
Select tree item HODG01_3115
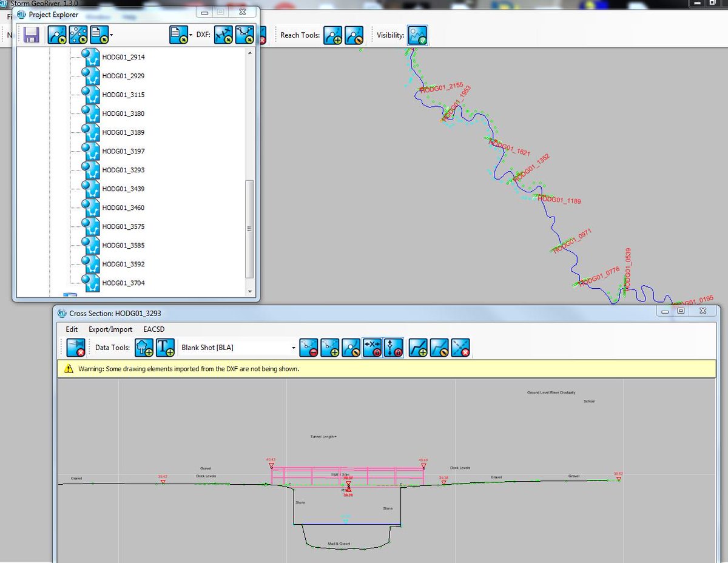pyautogui.click(x=123, y=95)
